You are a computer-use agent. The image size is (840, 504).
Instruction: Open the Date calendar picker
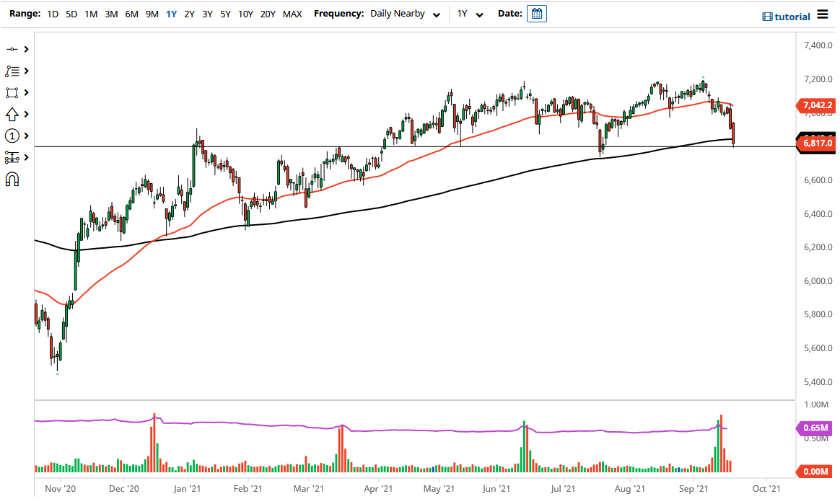[x=536, y=13]
